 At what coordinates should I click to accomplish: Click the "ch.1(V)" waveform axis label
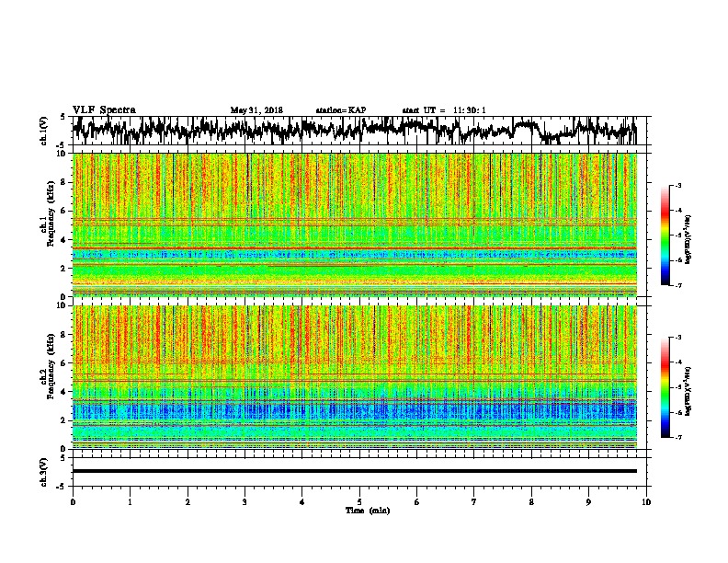click(44, 131)
